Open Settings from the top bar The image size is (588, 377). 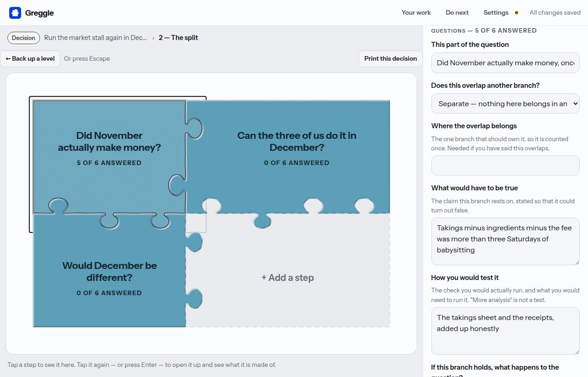pyautogui.click(x=496, y=13)
